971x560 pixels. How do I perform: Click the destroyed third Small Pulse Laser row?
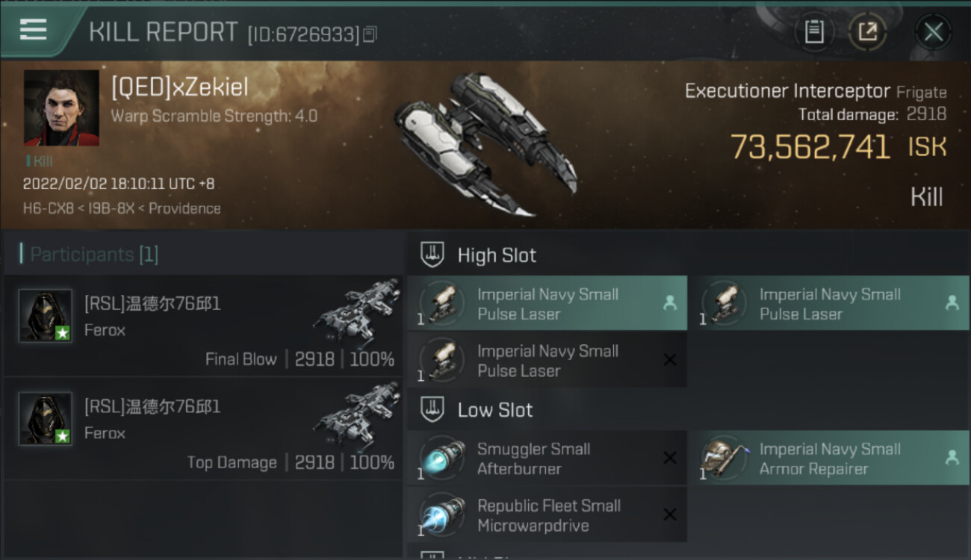coord(547,361)
